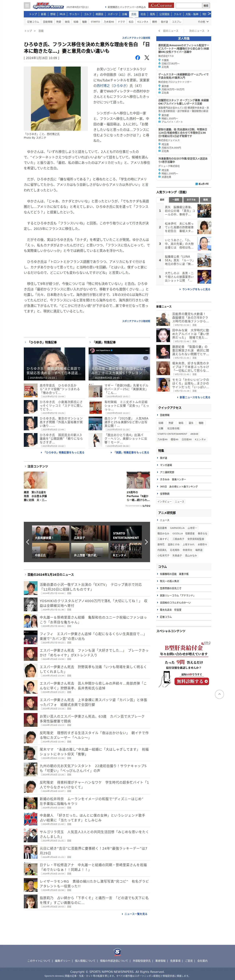Select the 野球 nav tab
235x980 pixels.
[x=53, y=14]
